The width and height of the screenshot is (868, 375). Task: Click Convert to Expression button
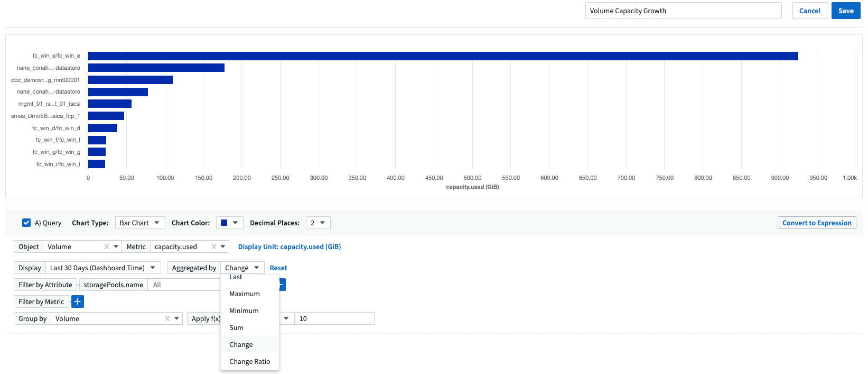pyautogui.click(x=816, y=223)
